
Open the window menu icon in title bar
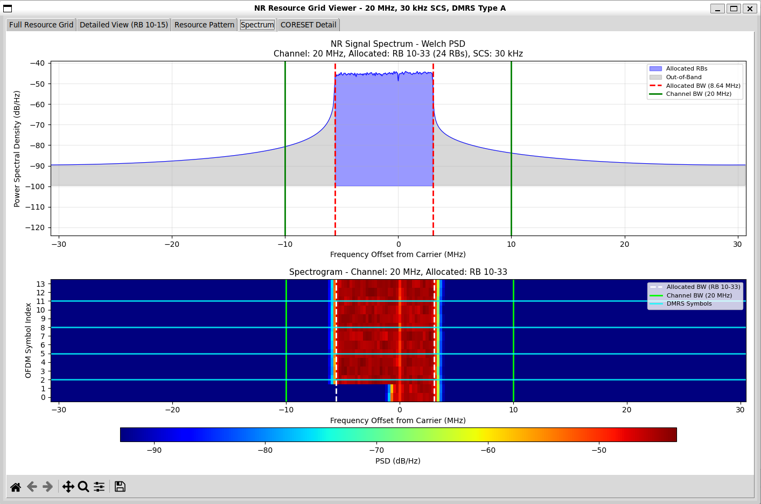click(x=8, y=8)
